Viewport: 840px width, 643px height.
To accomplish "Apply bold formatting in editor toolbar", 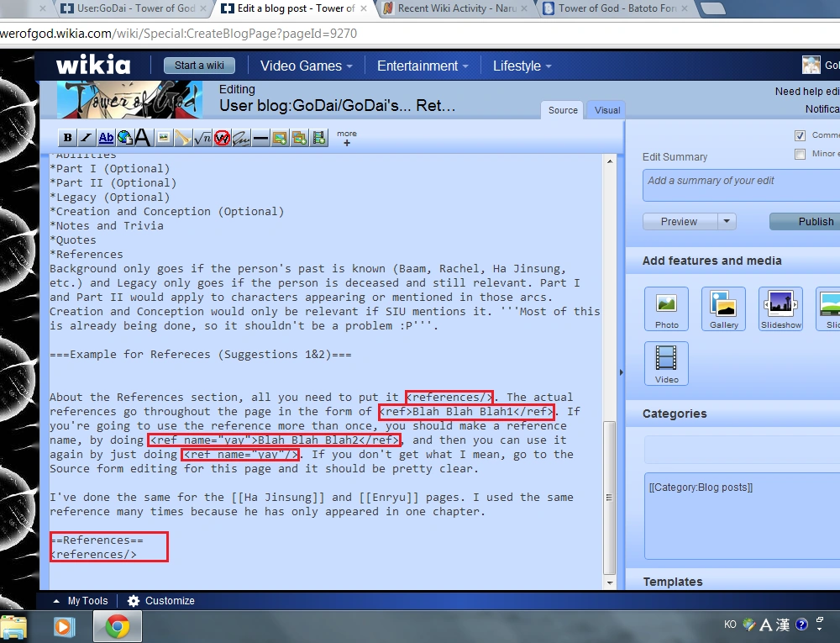I will 67,138.
